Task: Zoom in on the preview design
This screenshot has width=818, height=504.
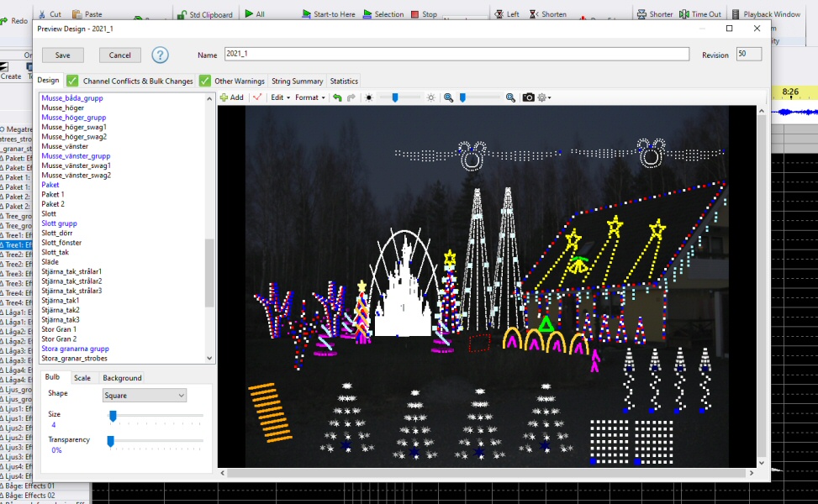Action: pos(510,97)
